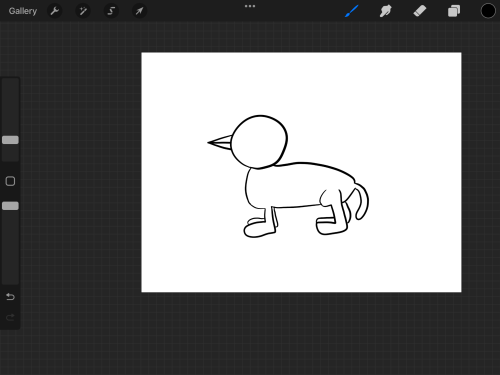Viewport: 500px width, 375px height.
Task: Open the black color picker circle
Action: [488, 11]
